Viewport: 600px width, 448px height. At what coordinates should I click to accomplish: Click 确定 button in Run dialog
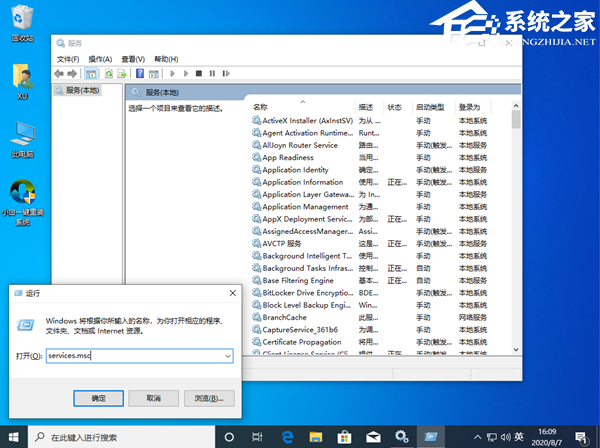[x=96, y=398]
